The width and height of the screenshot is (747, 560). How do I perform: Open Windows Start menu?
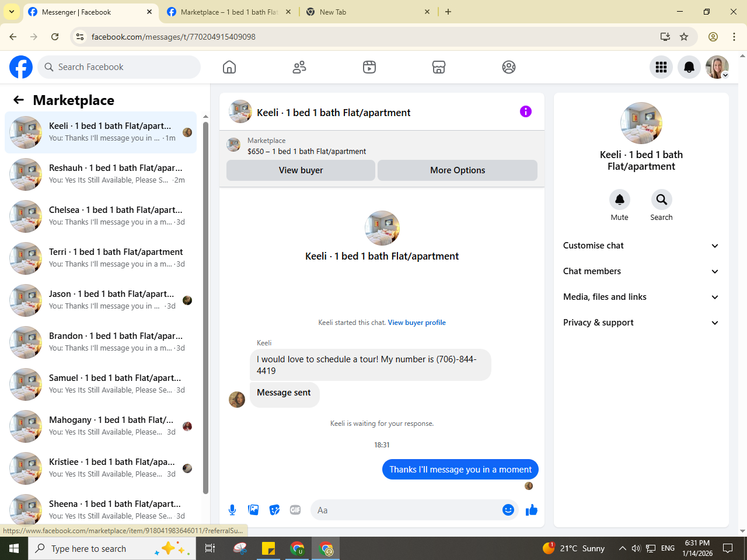(14, 548)
